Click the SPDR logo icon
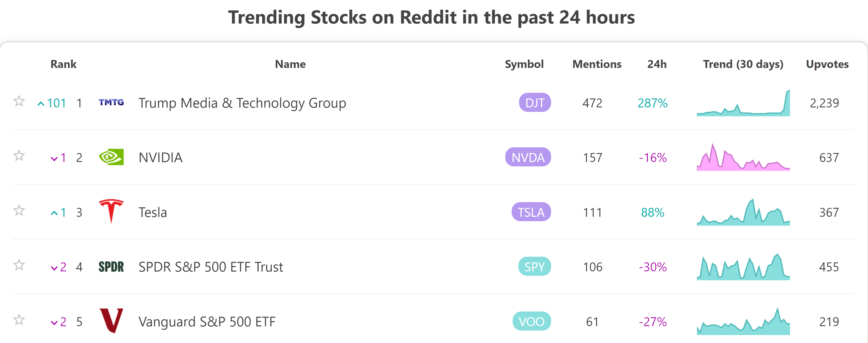 pos(111,267)
